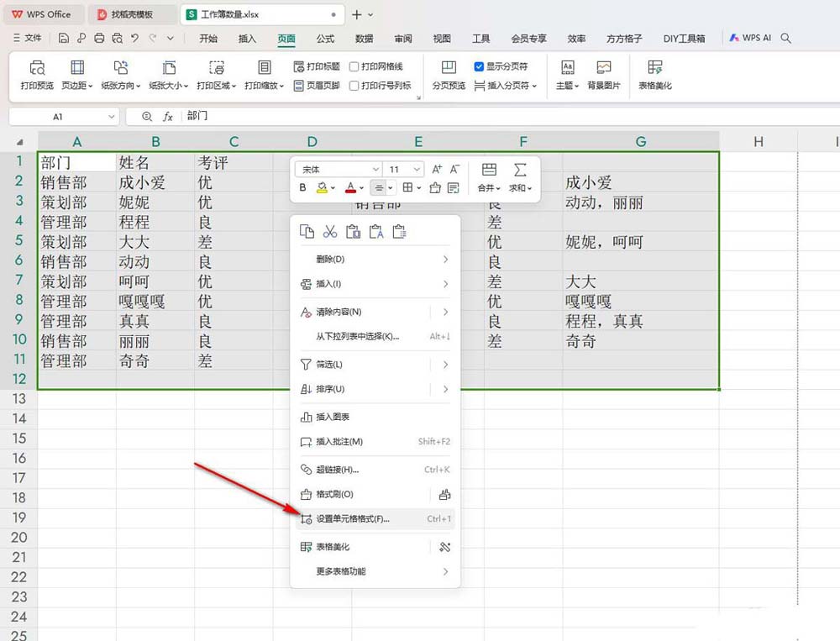Open More Table Functions (更多表格功能) submenu

pos(375,571)
